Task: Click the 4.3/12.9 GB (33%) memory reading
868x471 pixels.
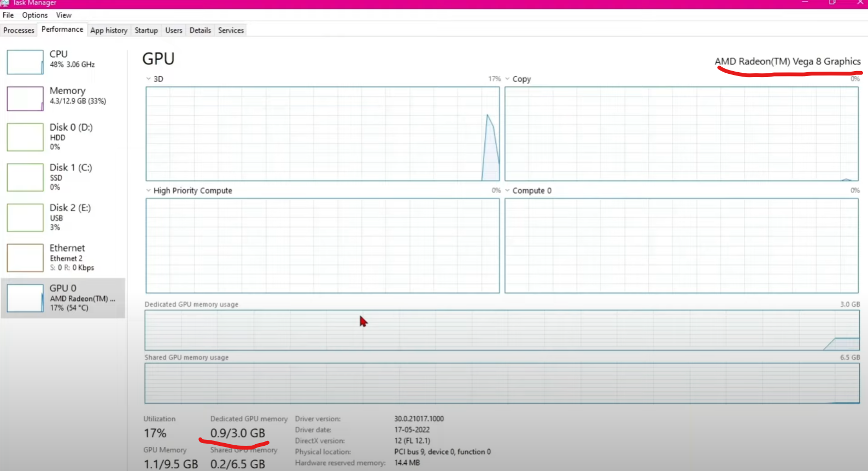Action: 78,101
